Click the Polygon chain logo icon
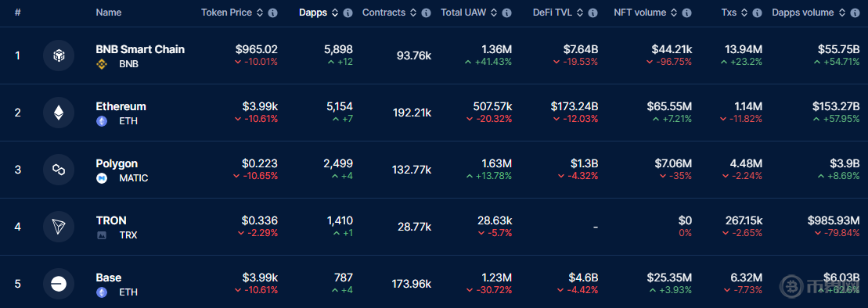868x308 pixels. (x=59, y=170)
